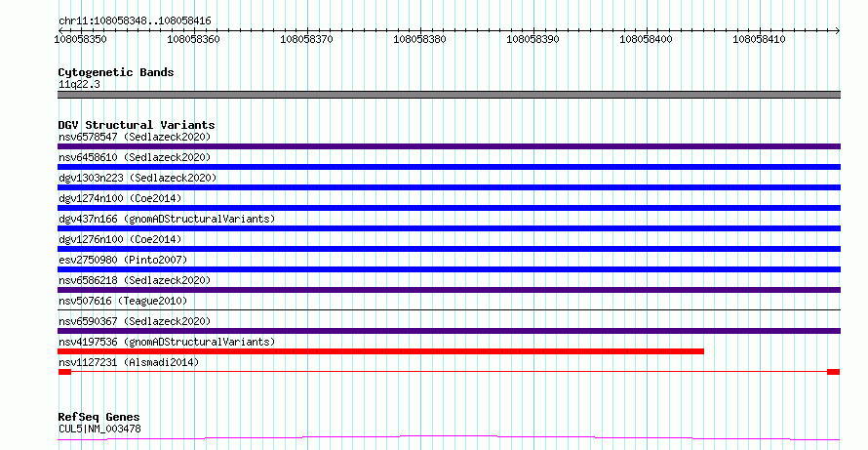Click the purple bar for nsv6578547
This screenshot has height=450, width=868.
pyautogui.click(x=449, y=146)
